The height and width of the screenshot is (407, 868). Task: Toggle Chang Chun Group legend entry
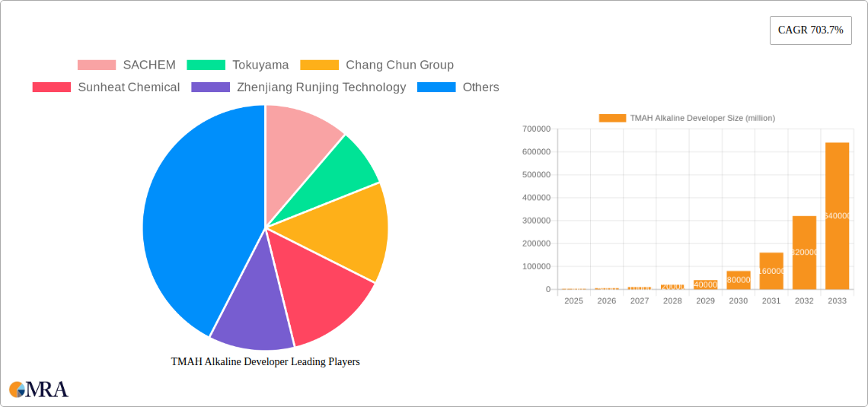377,65
